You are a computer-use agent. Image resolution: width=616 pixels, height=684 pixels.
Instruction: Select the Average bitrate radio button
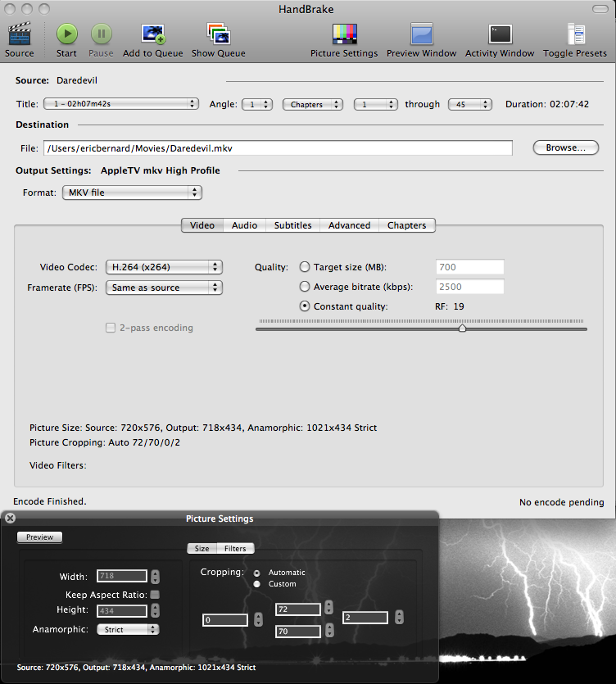coord(305,287)
